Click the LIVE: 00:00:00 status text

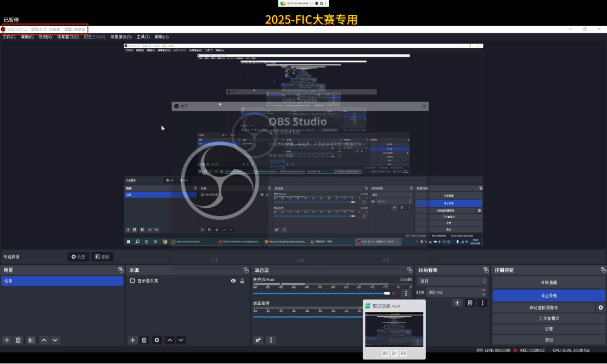click(497, 350)
